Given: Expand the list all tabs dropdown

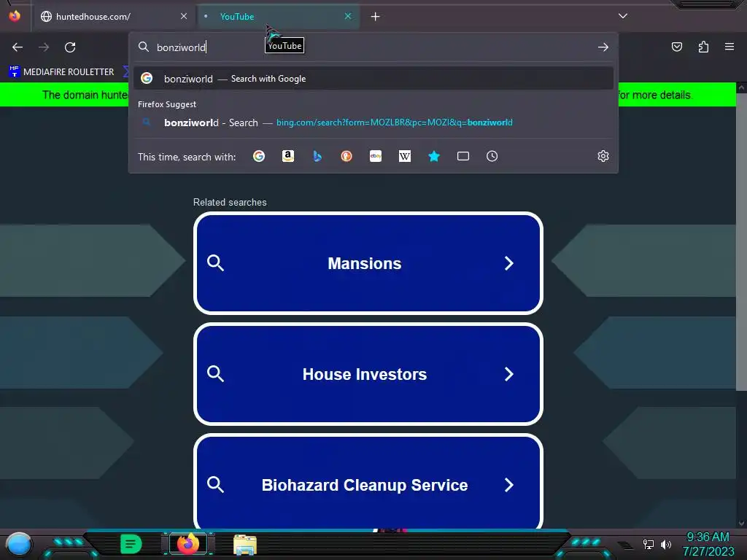Looking at the screenshot, I should [623, 16].
